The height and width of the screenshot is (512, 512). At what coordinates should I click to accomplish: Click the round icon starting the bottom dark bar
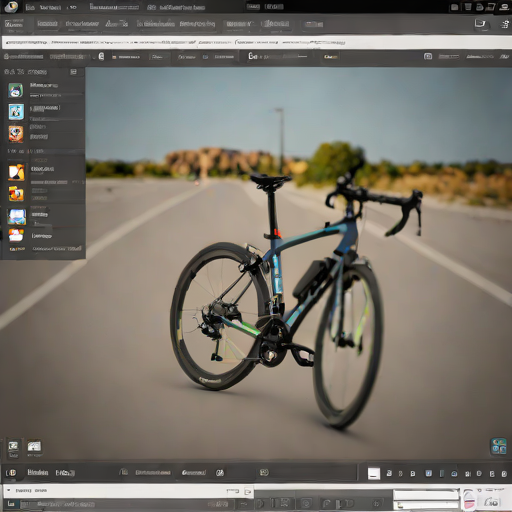pos(12,473)
